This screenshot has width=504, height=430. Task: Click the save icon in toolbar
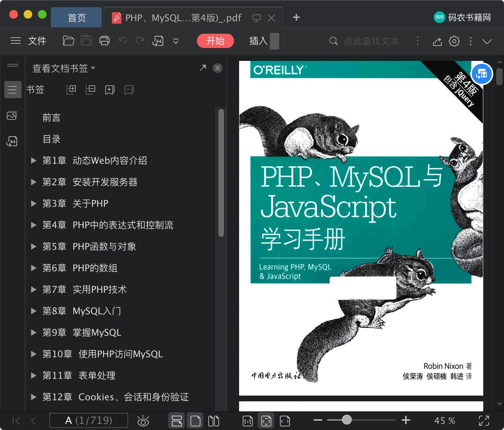pyautogui.click(x=86, y=41)
